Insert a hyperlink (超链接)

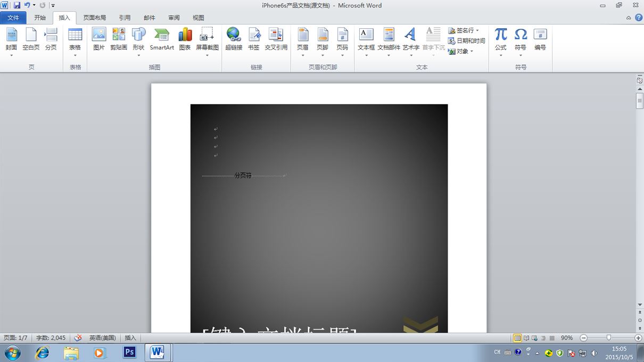tap(234, 40)
